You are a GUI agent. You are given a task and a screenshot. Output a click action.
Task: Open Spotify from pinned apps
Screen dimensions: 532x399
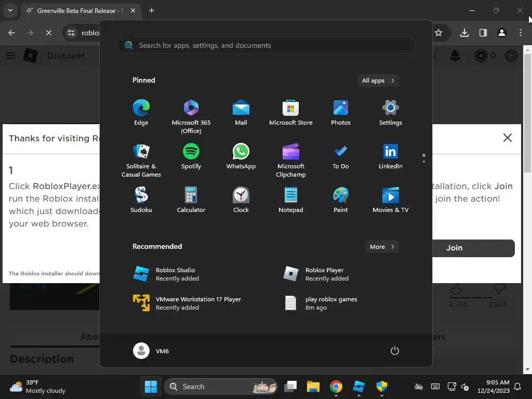tap(191, 156)
